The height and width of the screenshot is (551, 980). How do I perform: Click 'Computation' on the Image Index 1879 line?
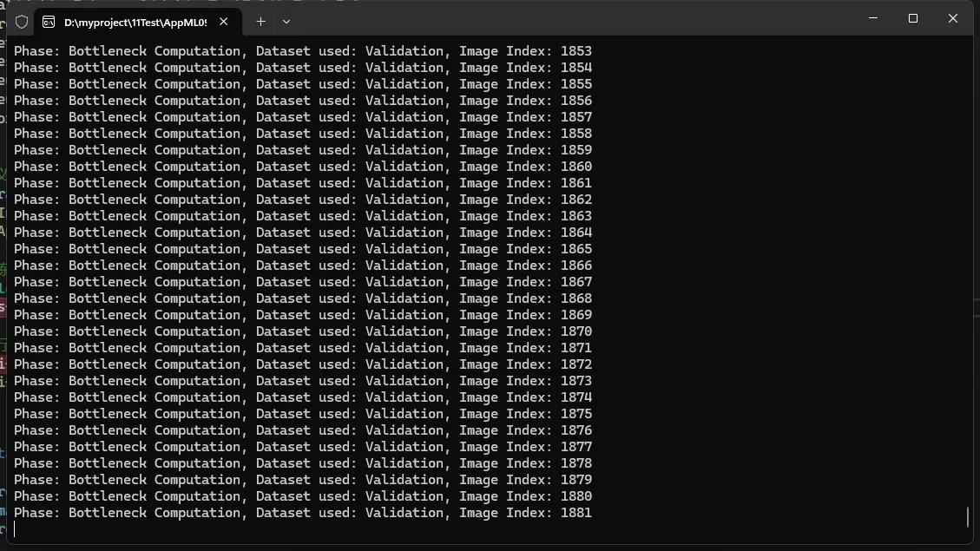tap(198, 480)
